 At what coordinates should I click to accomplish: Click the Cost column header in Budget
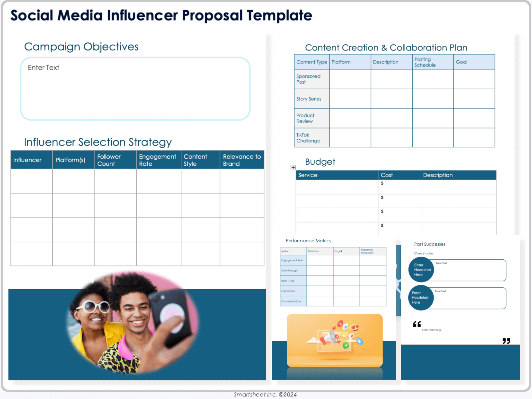(x=400, y=175)
